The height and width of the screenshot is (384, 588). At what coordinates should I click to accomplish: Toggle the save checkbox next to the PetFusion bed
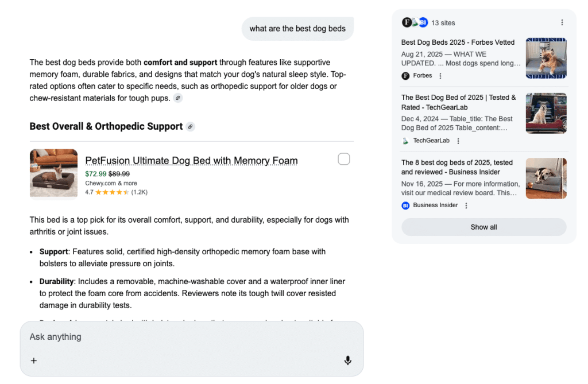point(343,159)
